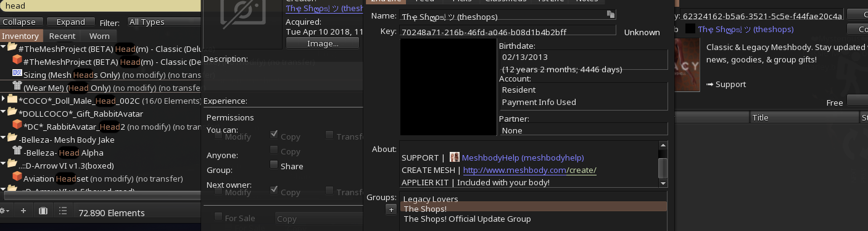
Task: Open the meshbody.com create link
Action: point(529,170)
